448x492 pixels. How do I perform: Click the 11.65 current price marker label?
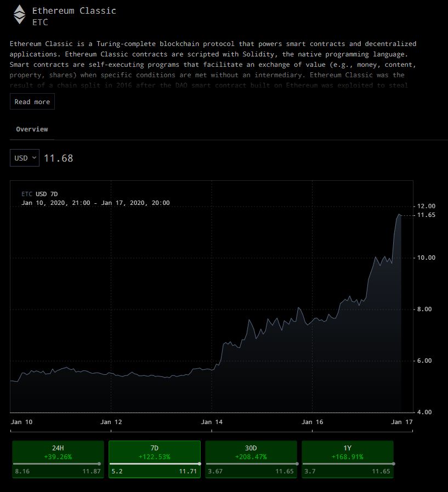426,215
